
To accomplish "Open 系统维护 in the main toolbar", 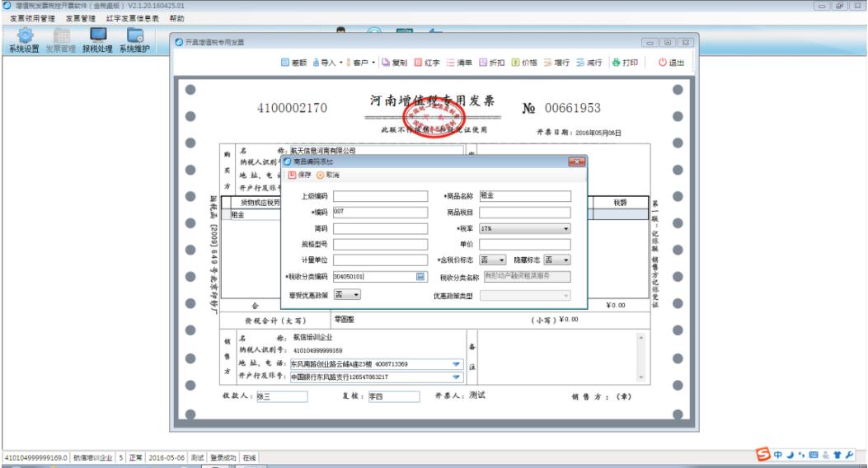I will pos(134,40).
